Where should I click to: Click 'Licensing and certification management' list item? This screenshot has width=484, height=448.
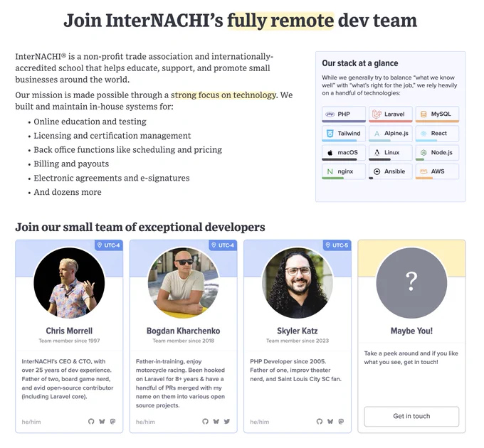pos(112,136)
